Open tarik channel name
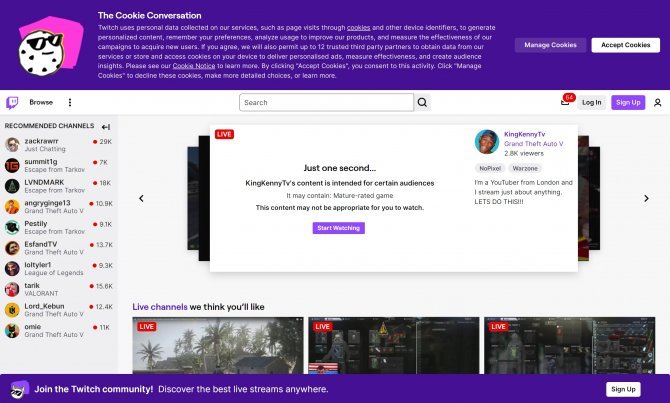670x403 pixels. click(32, 285)
